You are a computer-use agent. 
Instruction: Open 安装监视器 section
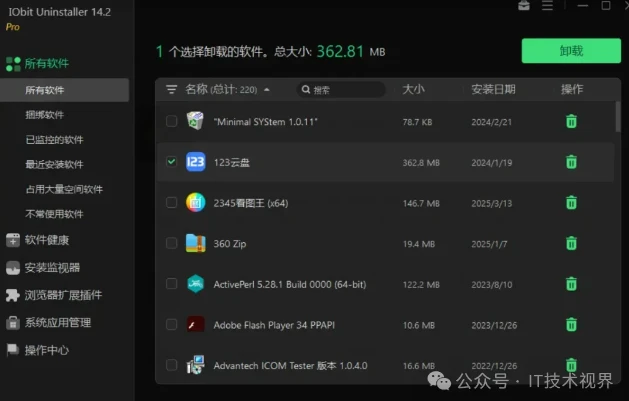click(x=52, y=267)
